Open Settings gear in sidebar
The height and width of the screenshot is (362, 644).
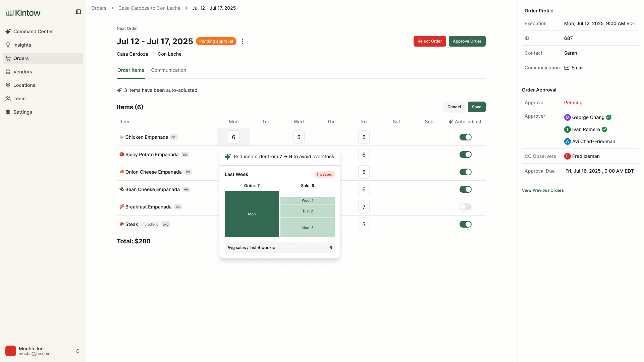(x=8, y=112)
